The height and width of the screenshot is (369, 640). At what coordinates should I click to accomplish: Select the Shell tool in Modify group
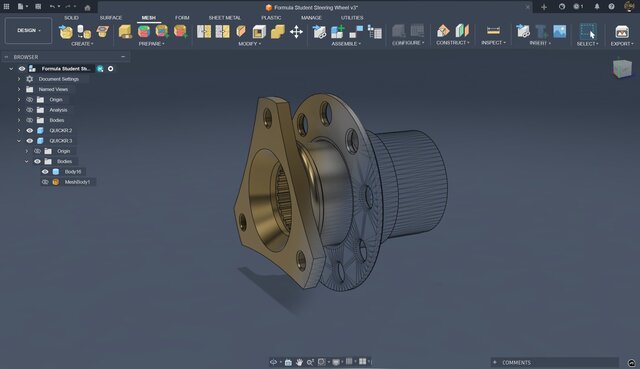259,31
